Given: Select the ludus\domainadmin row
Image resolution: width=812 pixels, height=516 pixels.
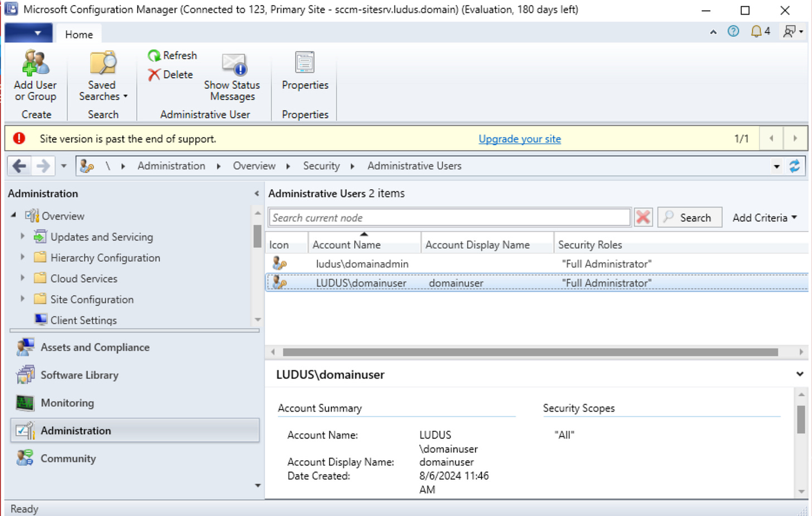Looking at the screenshot, I should coord(537,263).
